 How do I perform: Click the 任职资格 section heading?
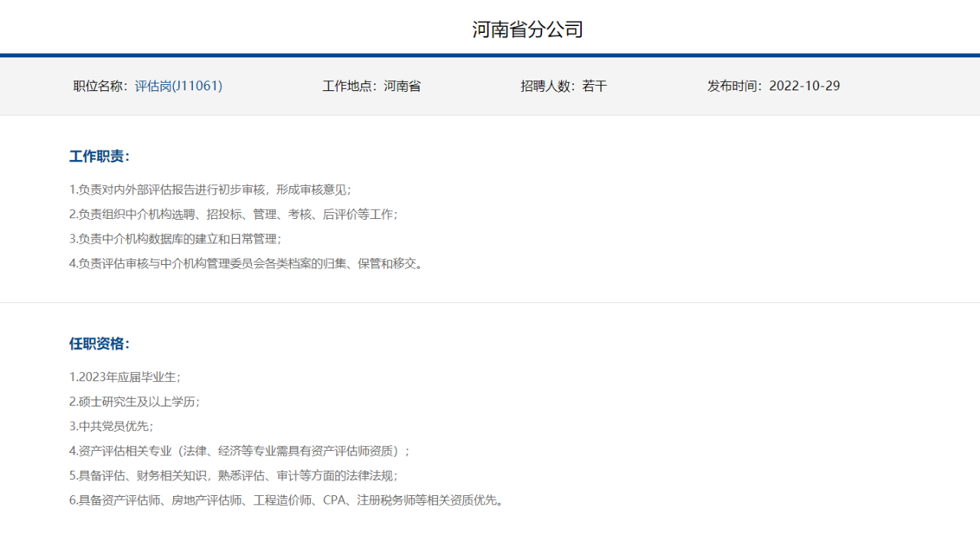(x=100, y=344)
